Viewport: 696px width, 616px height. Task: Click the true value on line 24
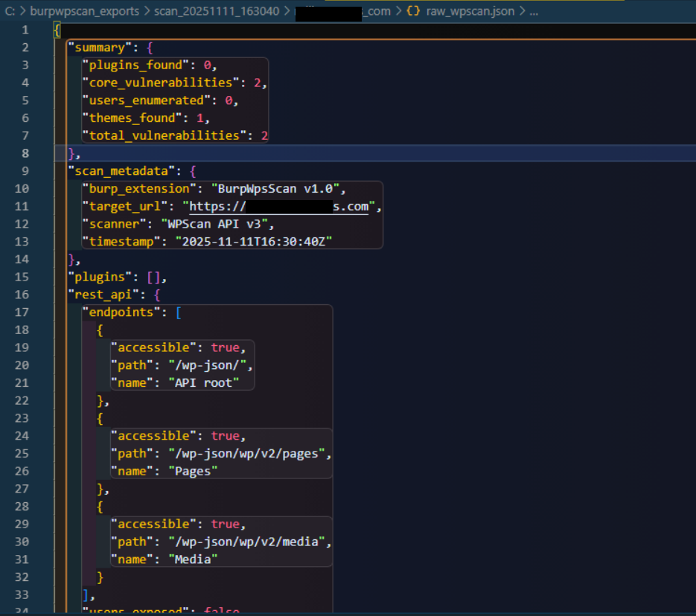tap(225, 436)
